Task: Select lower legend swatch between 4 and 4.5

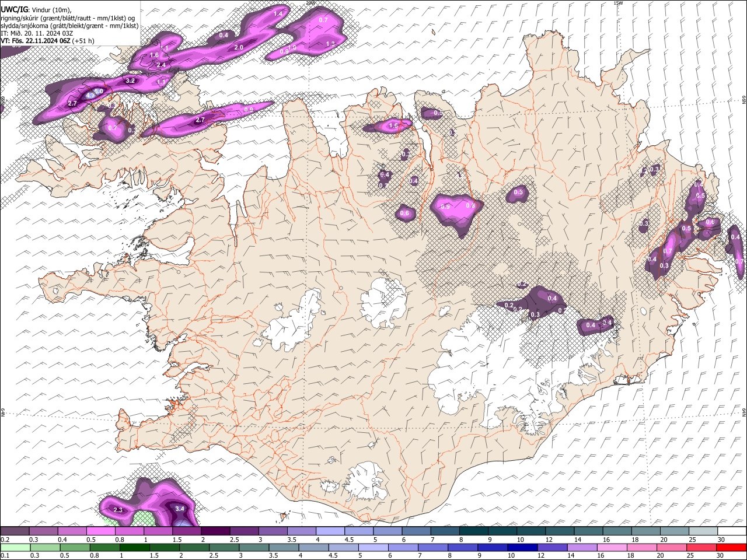Action: (313, 547)
